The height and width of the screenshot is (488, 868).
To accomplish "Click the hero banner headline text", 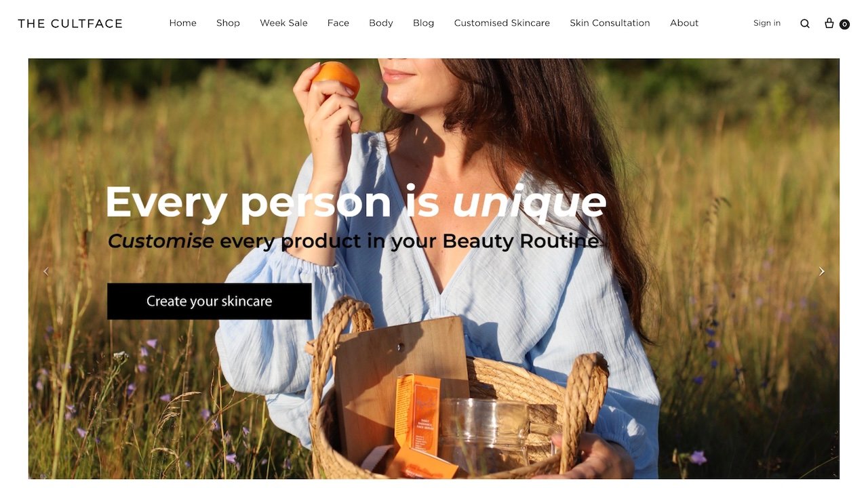I will [x=356, y=203].
